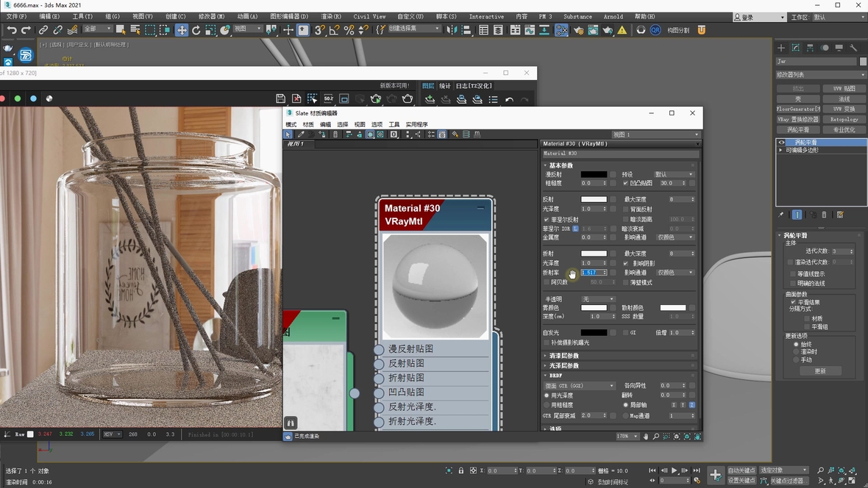This screenshot has width=868, height=488.
Task: Click the Play animation button
Action: [674, 470]
